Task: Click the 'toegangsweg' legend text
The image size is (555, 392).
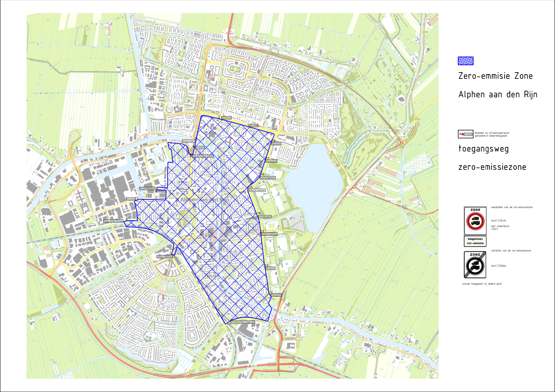Action: [x=484, y=149]
